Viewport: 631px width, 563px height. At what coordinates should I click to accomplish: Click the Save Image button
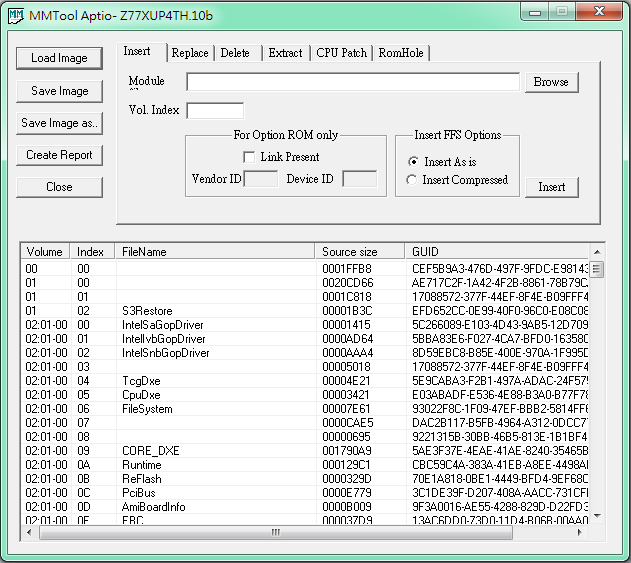pos(59,91)
